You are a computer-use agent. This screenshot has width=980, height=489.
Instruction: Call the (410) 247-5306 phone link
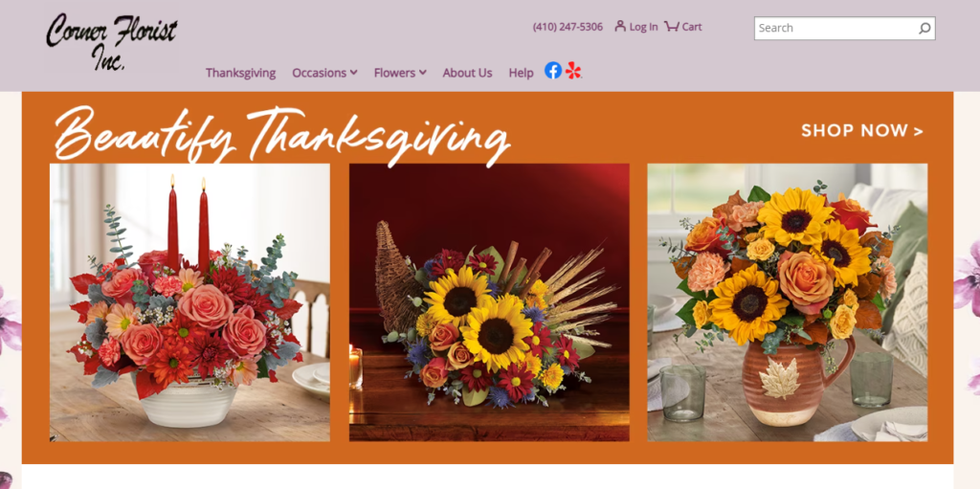pyautogui.click(x=568, y=27)
